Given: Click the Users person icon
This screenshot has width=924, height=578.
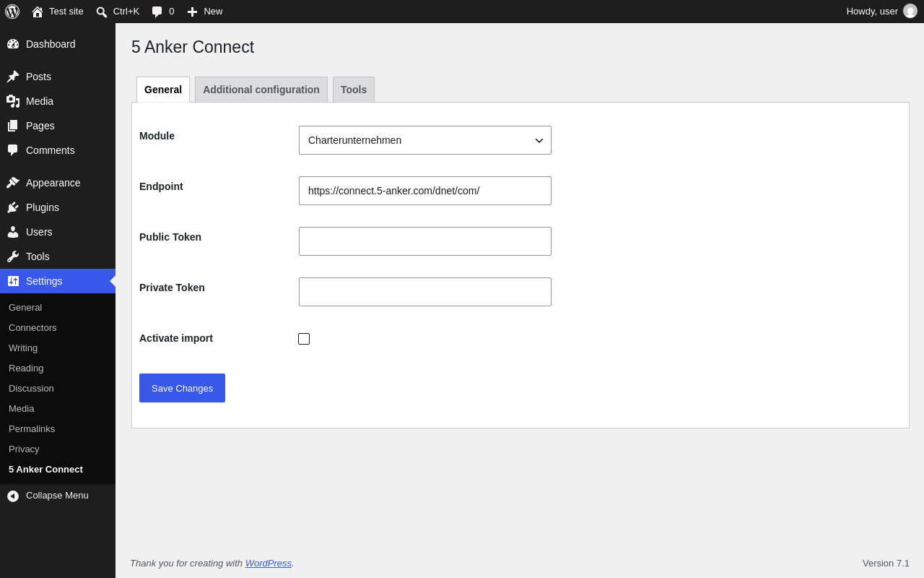Looking at the screenshot, I should pyautogui.click(x=13, y=232).
